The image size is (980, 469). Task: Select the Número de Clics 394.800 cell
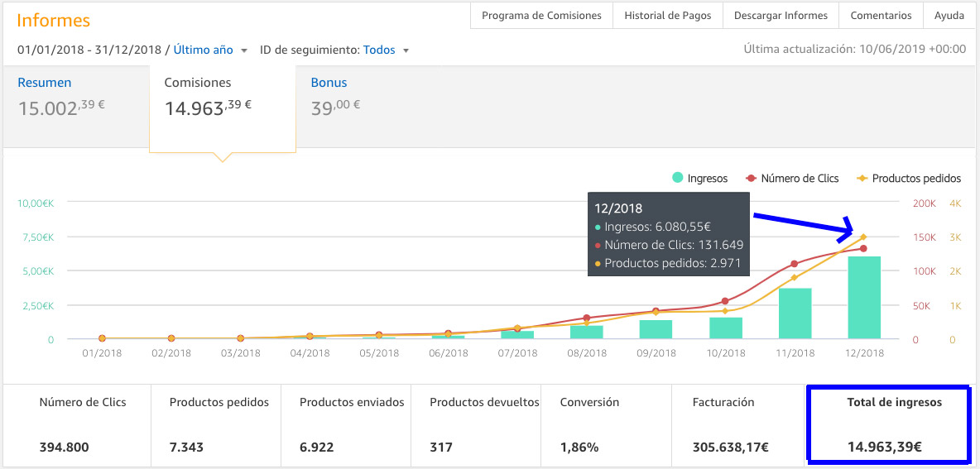pyautogui.click(x=78, y=425)
